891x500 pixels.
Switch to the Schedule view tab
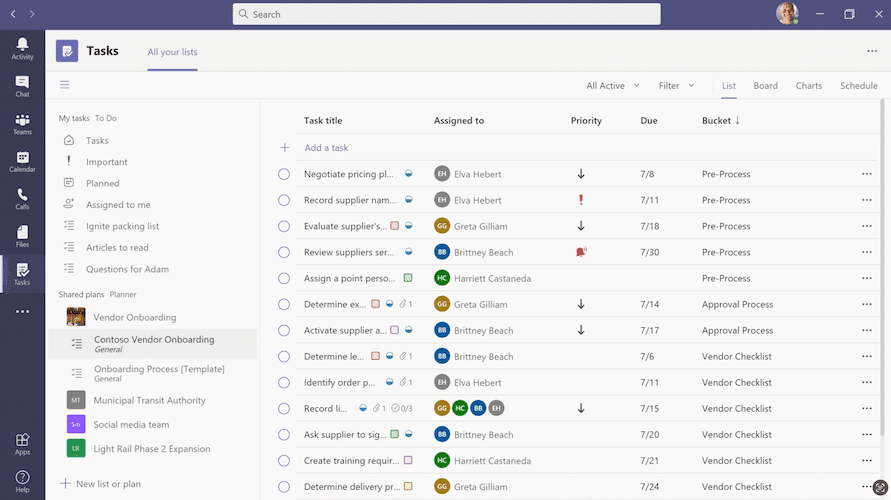(x=859, y=85)
